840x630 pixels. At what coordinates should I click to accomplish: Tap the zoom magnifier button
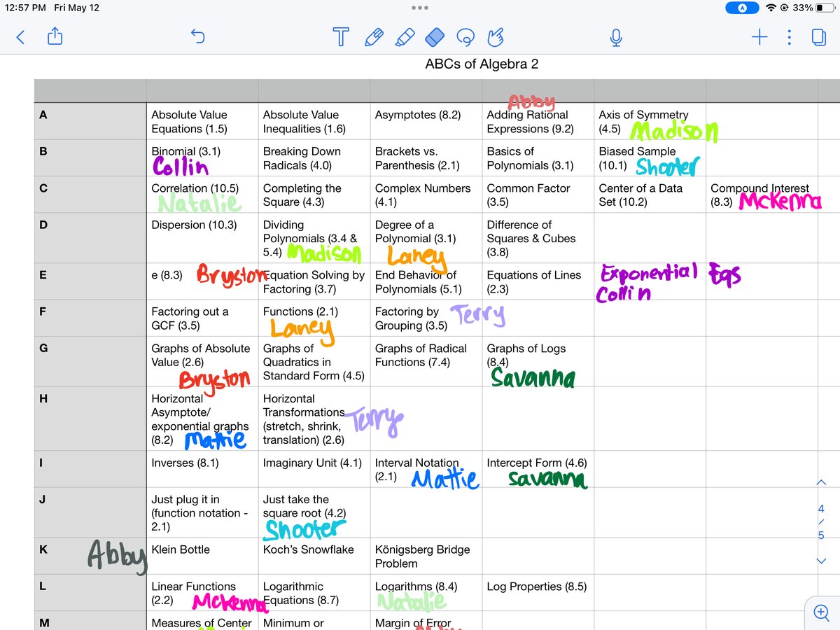[x=822, y=612]
